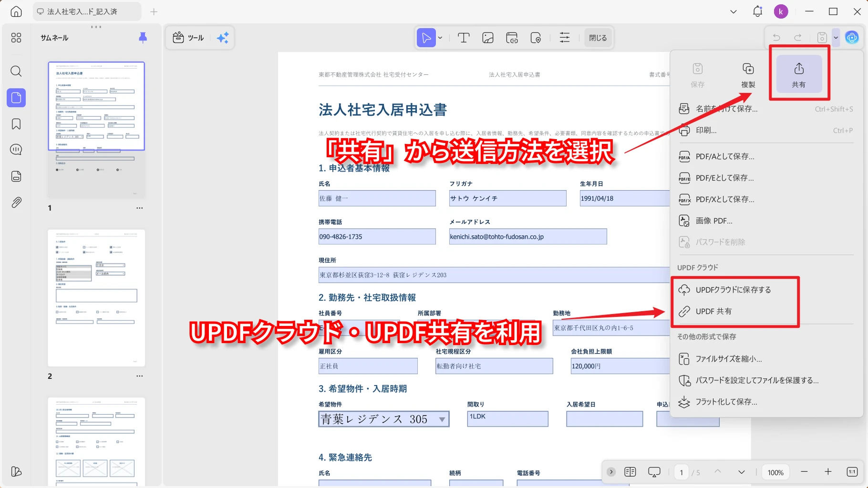This screenshot has width=868, height=488.
Task: Open the 青葉レジデンス 305 dropdown
Action: (384, 419)
